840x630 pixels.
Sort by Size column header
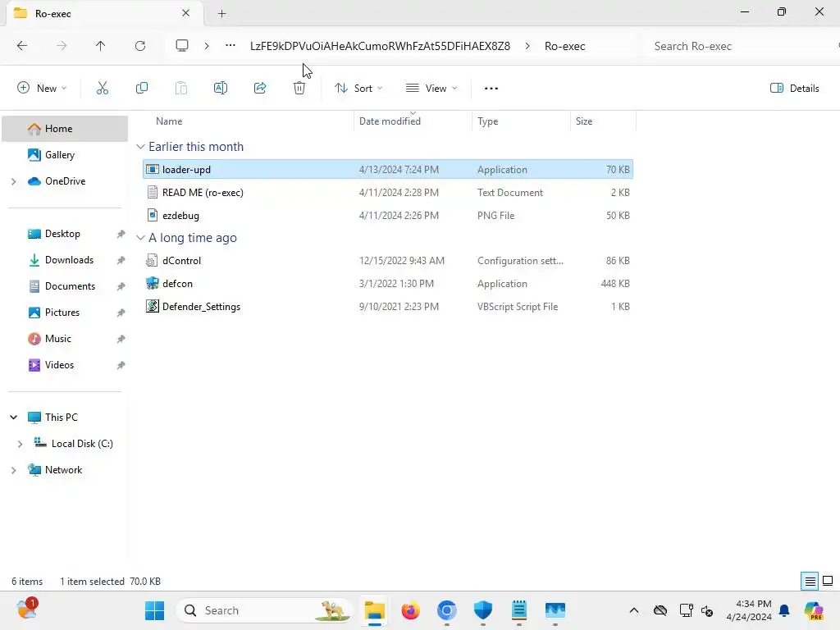[x=584, y=121]
